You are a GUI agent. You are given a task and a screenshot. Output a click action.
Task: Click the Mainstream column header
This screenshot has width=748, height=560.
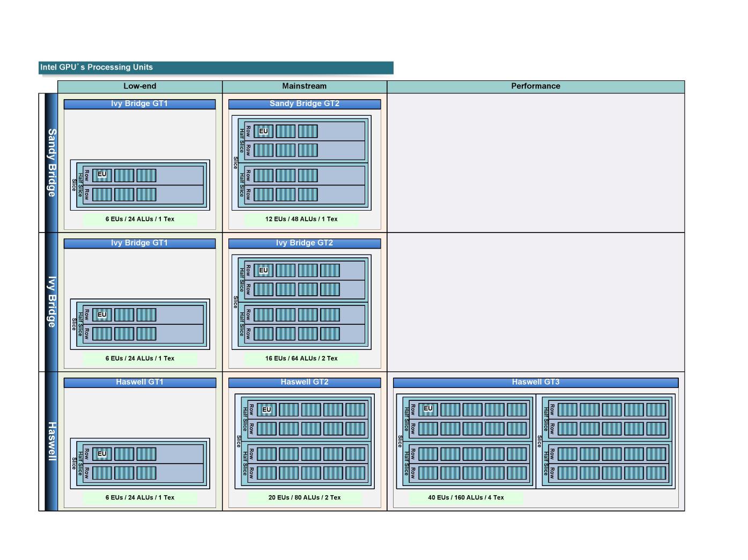305,86
